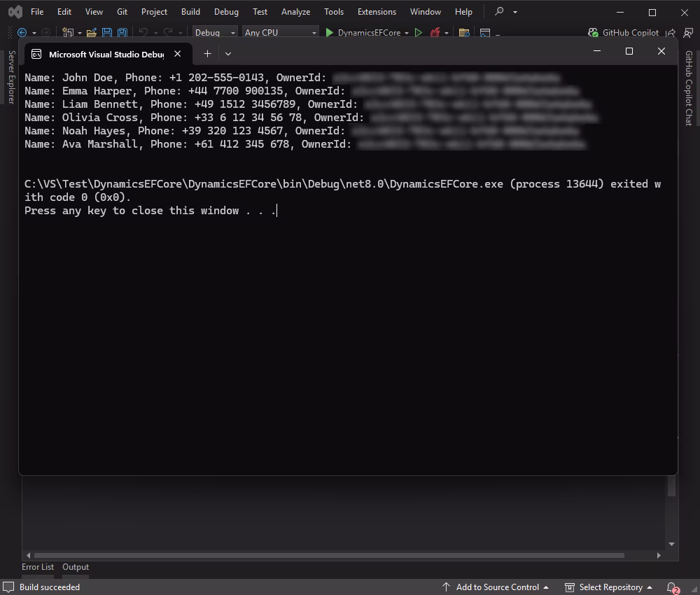Click the Send Feedback person icon

pyautogui.click(x=688, y=33)
